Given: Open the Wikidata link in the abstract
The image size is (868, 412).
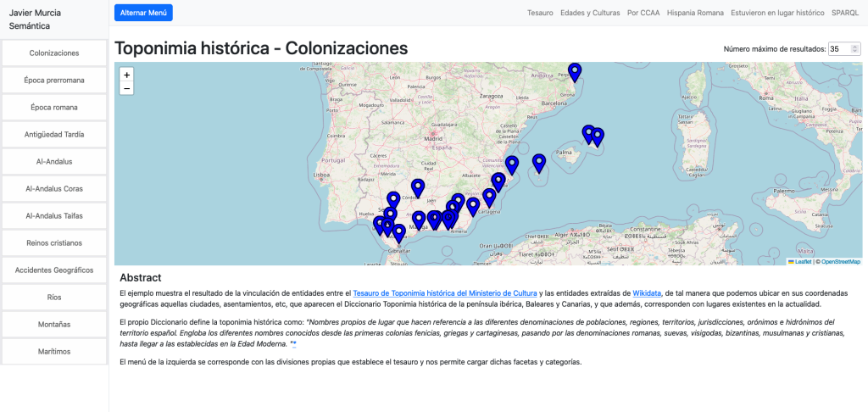Looking at the screenshot, I should click(648, 293).
